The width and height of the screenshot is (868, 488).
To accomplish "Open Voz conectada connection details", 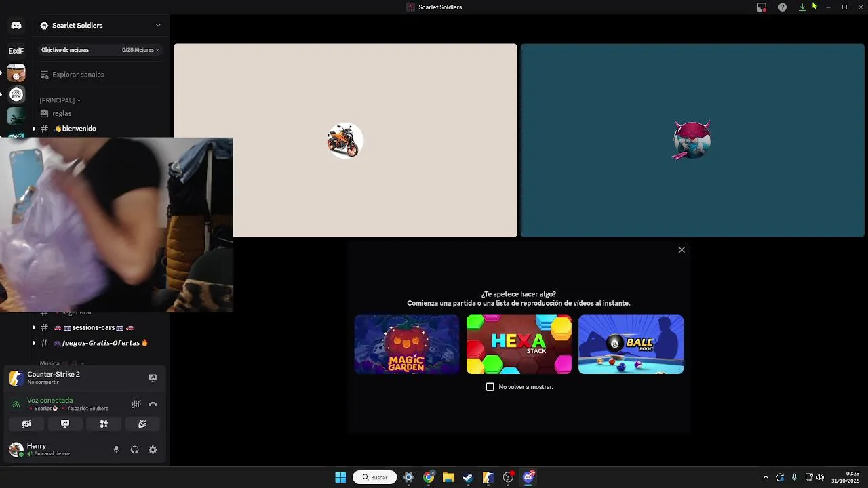I will pyautogui.click(x=50, y=400).
